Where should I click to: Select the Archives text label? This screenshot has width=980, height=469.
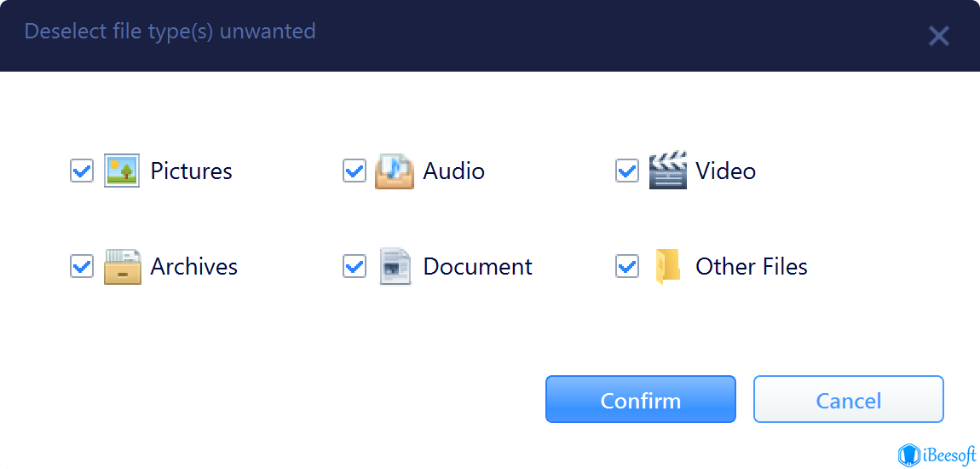click(193, 266)
